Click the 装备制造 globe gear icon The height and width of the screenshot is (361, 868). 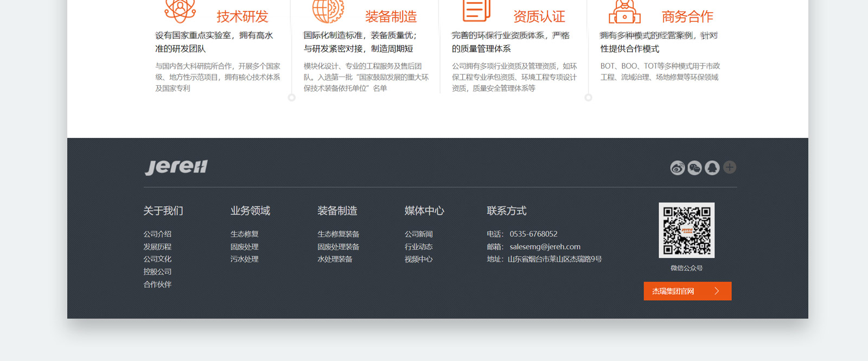click(x=328, y=10)
